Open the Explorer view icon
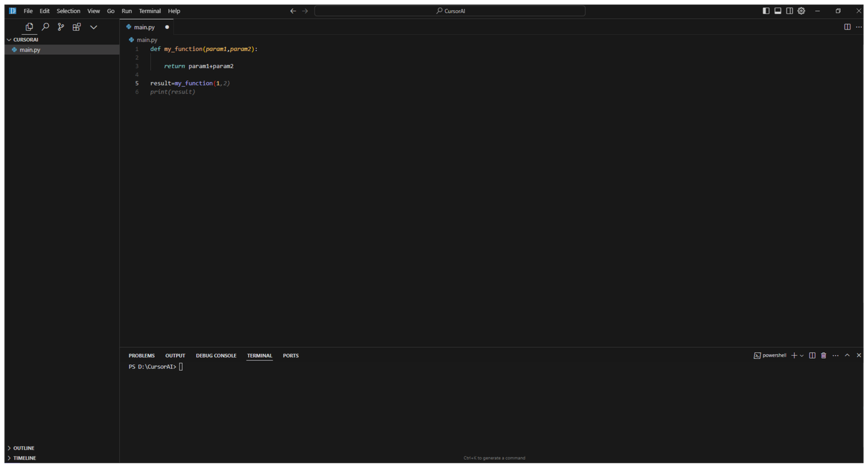 (x=29, y=27)
